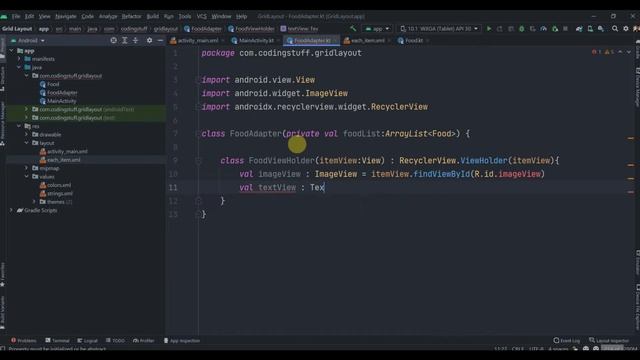Image resolution: width=640 pixels, height=360 pixels.
Task: Open the TODO tool window
Action: [116, 340]
